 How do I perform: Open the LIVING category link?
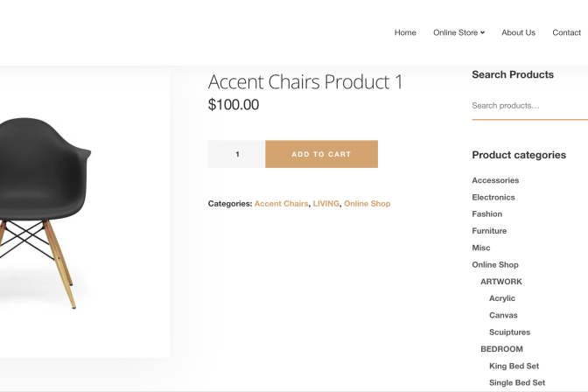click(325, 204)
